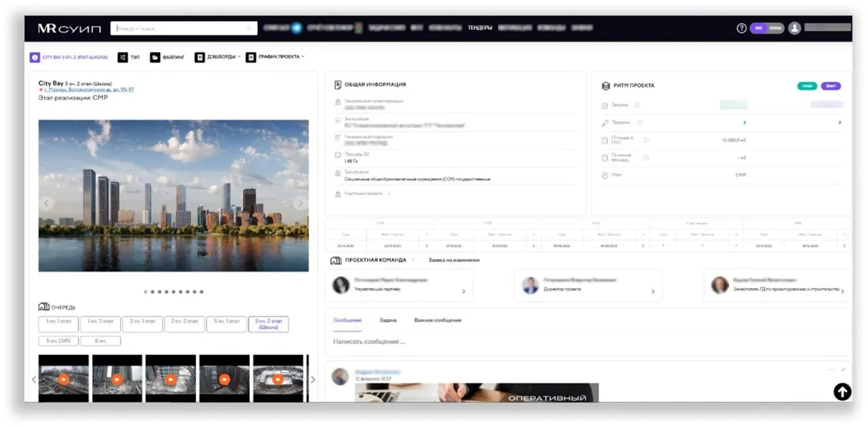Viewport: 868px width, 427px height.
Task: Open the Тендеры menu item
Action: click(x=479, y=28)
